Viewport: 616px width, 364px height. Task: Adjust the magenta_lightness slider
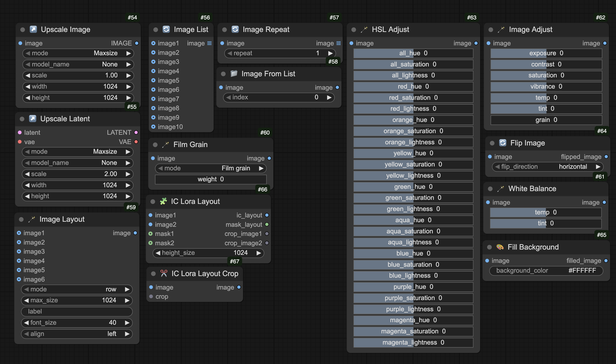tap(413, 343)
